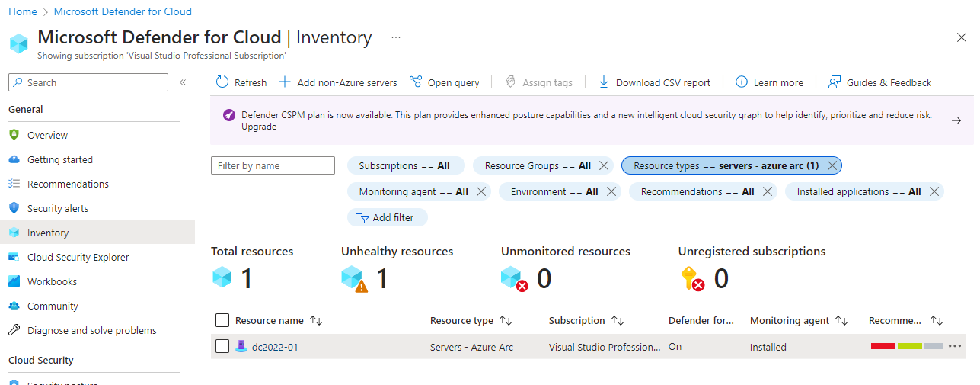
Task: Open Cloud Security Explorer page
Action: [x=78, y=257]
